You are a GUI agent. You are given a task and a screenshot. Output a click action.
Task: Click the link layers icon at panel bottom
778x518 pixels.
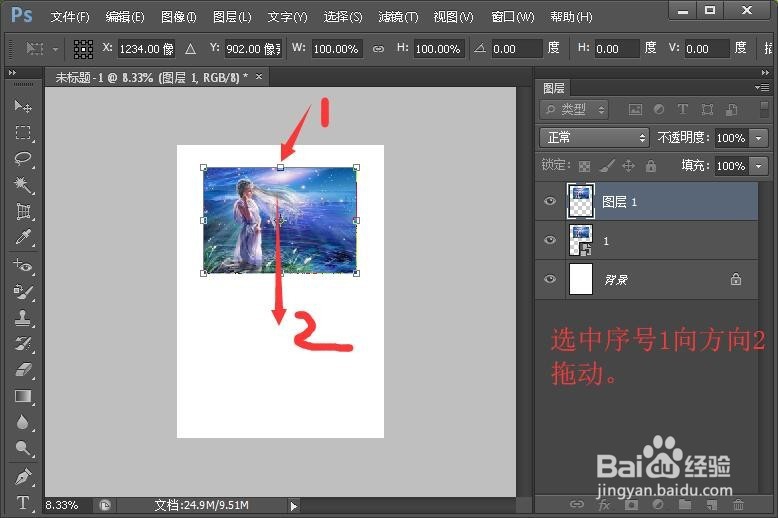pos(577,505)
